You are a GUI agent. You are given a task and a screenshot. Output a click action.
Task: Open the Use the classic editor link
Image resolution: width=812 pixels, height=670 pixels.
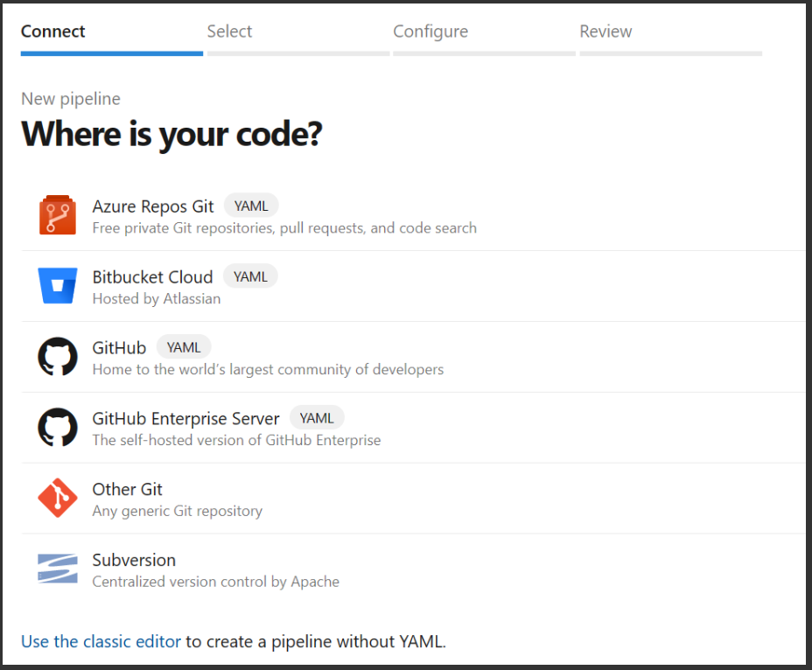click(101, 641)
